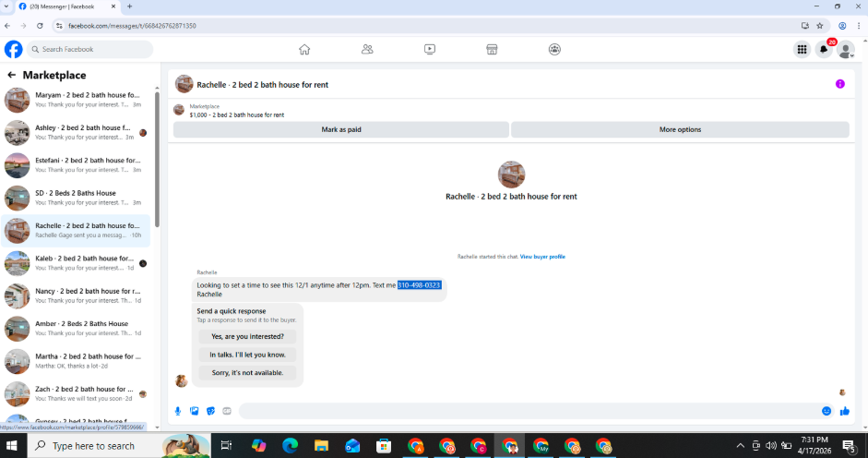Click the large center listing thumbnail

click(511, 175)
